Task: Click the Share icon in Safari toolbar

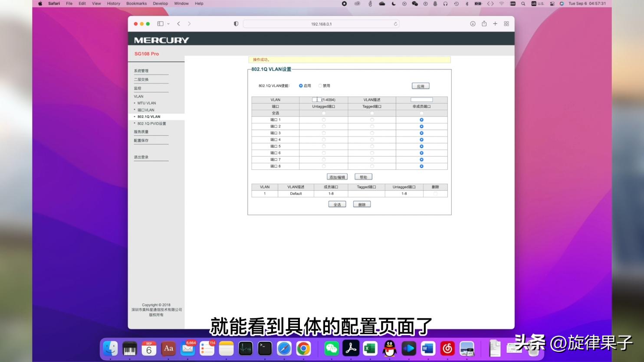Action: coord(483,24)
